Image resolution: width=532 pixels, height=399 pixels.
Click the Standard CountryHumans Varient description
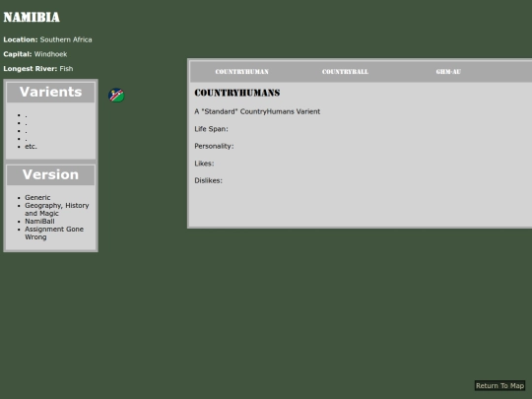pyautogui.click(x=257, y=111)
